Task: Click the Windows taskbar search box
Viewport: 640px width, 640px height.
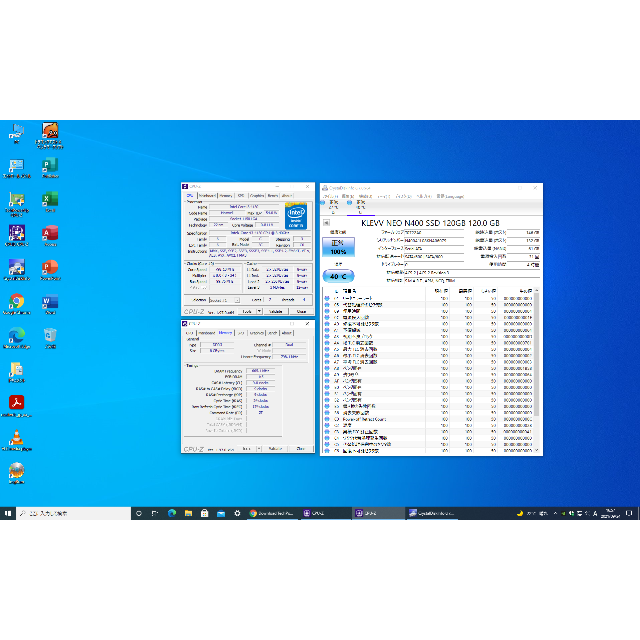Action: [x=73, y=513]
